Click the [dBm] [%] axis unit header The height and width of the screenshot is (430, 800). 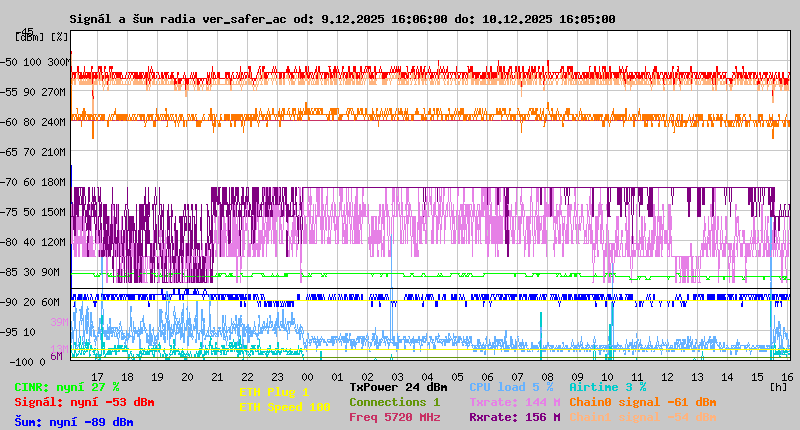tap(42, 36)
